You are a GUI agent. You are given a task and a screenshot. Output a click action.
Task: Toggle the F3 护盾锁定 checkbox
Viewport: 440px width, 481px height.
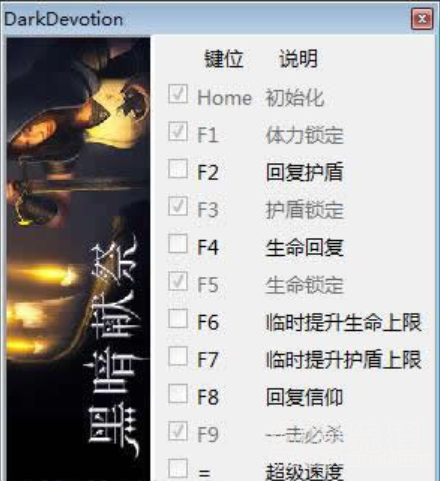pyautogui.click(x=178, y=206)
